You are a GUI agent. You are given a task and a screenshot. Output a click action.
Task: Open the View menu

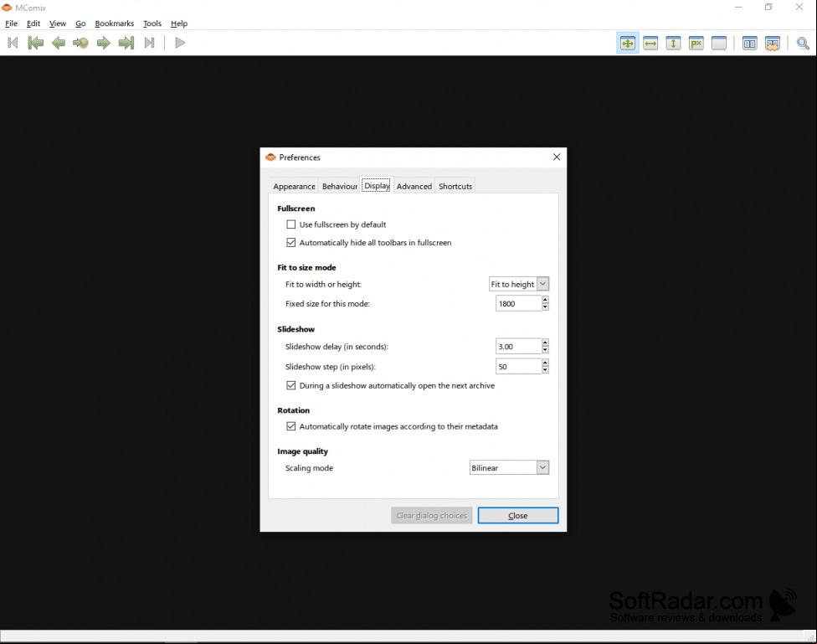57,23
